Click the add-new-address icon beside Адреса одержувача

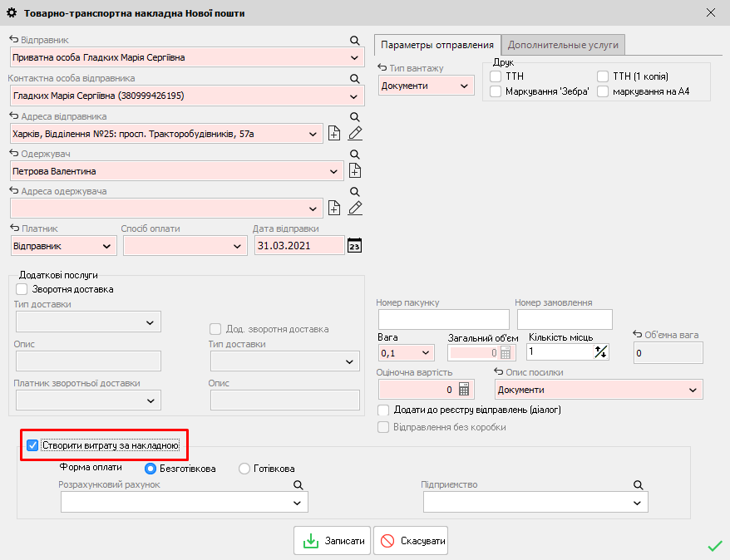pyautogui.click(x=334, y=208)
